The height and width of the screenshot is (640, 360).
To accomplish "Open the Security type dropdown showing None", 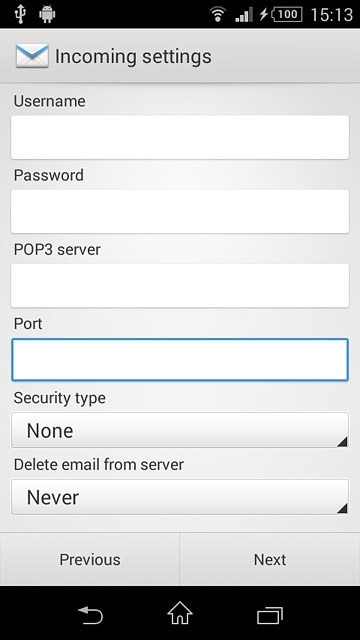I will [x=180, y=430].
